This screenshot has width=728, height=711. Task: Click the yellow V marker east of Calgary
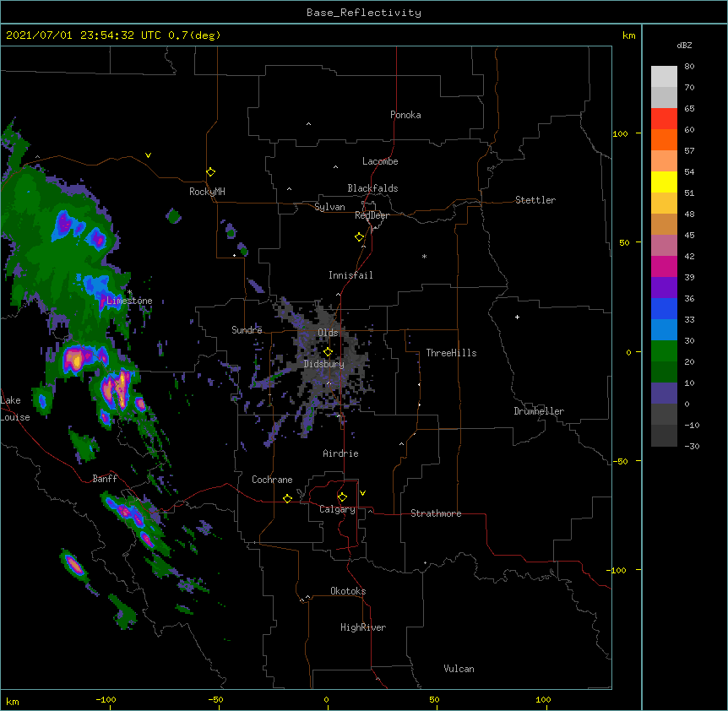[x=362, y=493]
